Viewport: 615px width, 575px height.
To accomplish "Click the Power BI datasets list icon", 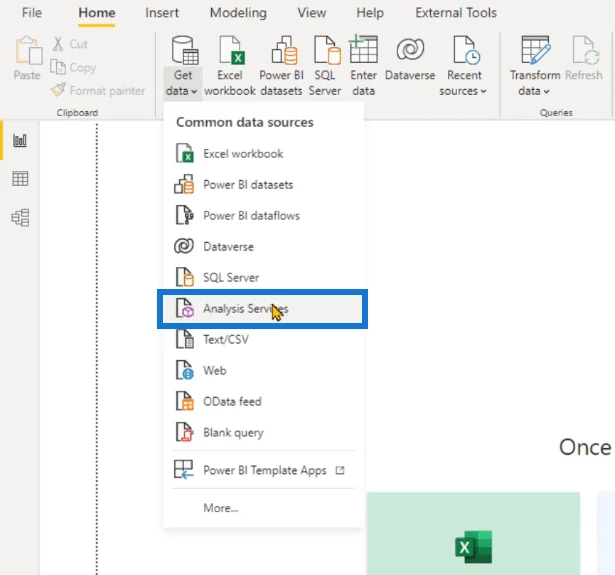I will 184,184.
